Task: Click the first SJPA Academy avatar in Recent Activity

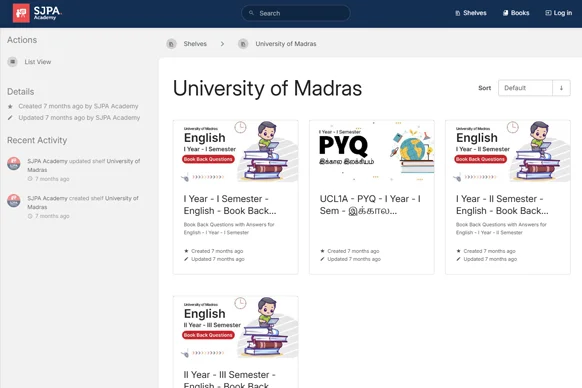Action: pyautogui.click(x=14, y=164)
